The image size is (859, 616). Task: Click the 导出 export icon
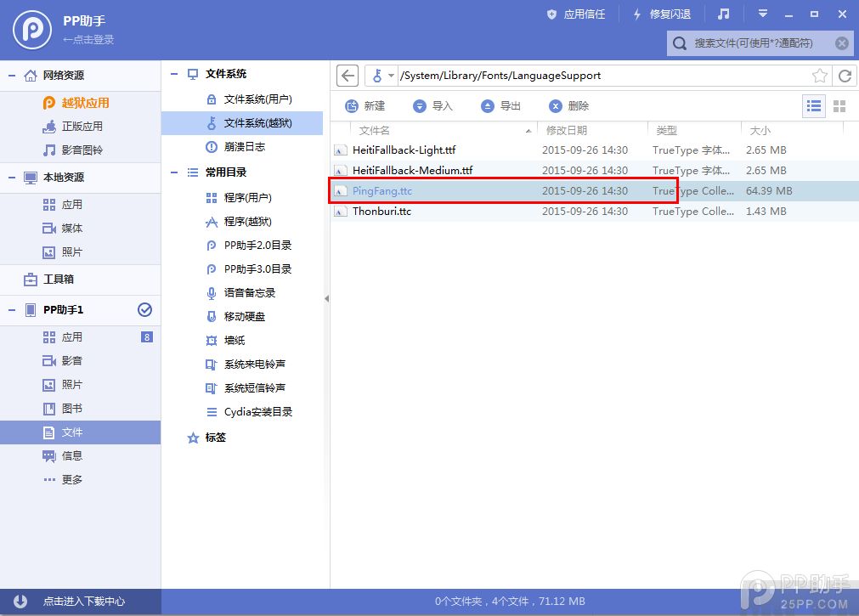pos(487,106)
